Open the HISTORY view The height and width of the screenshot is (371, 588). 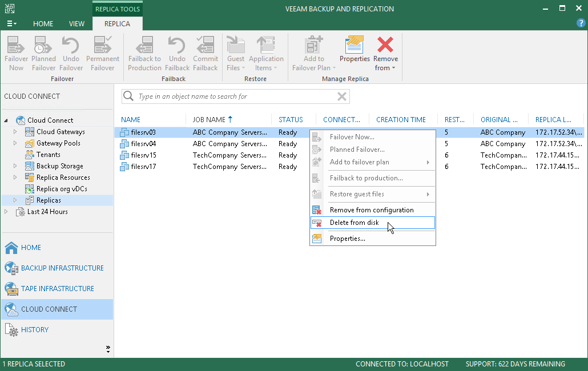coord(58,330)
